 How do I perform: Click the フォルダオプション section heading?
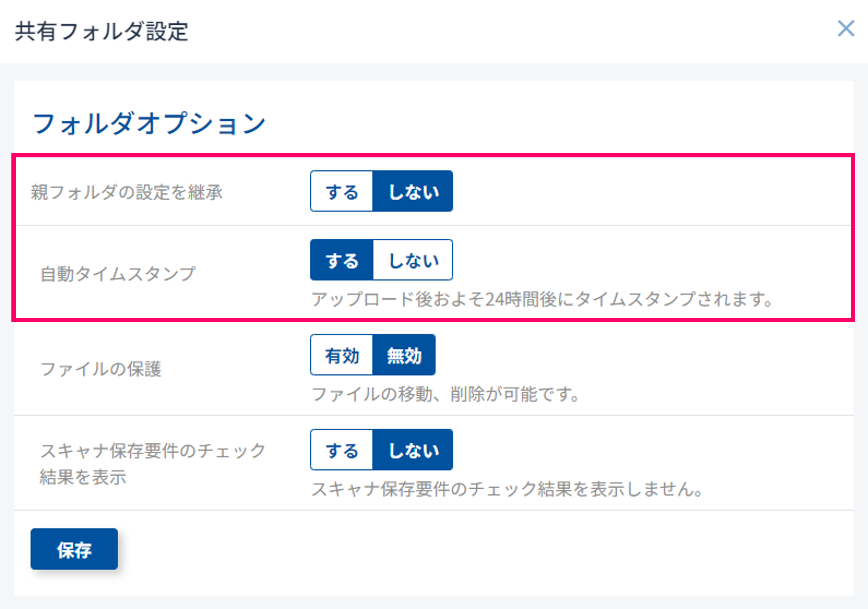pos(149,123)
